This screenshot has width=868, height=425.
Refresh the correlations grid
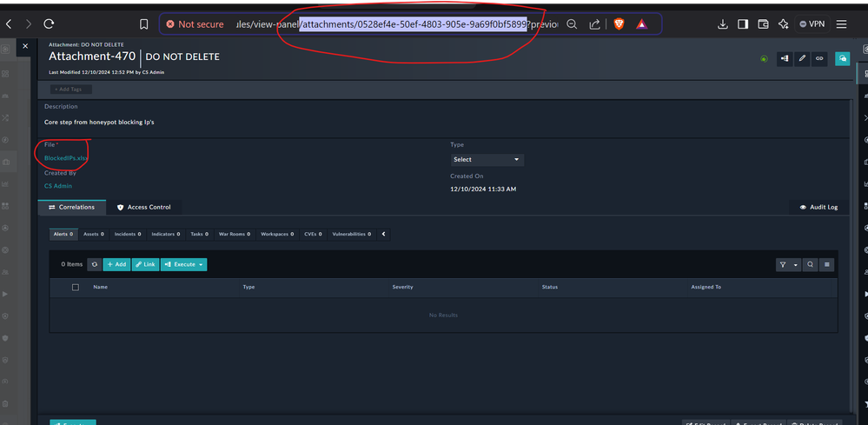click(95, 264)
